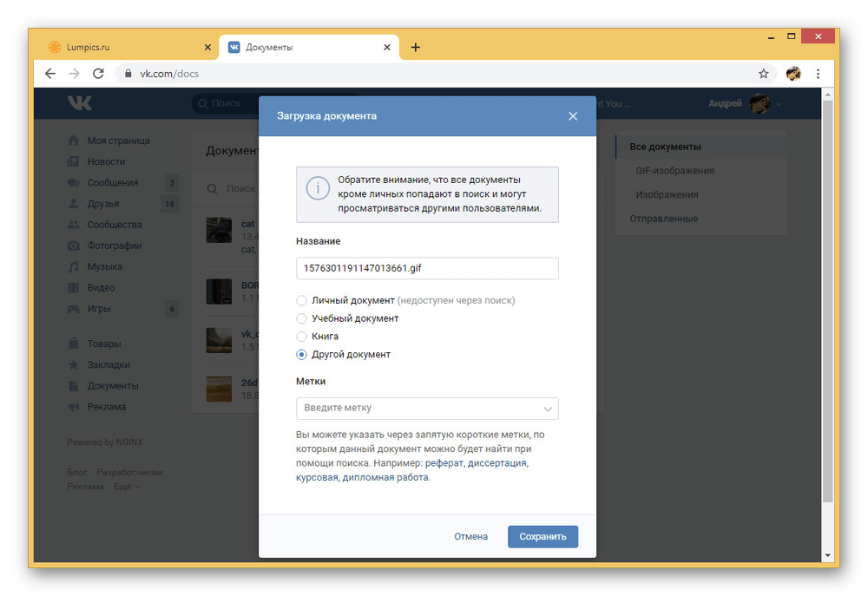Click the Музыка note icon in sidebar
This screenshot has width=868, height=596.
pos(73,266)
